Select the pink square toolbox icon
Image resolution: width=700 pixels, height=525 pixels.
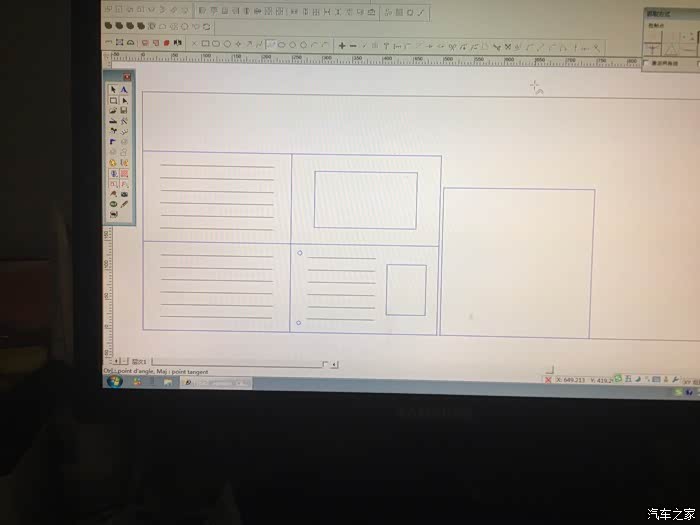click(124, 174)
